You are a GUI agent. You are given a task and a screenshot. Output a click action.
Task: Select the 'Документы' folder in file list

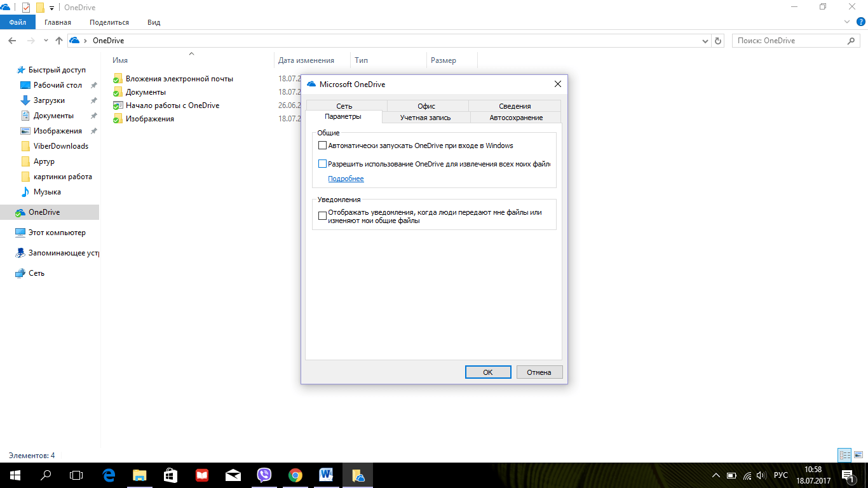[146, 92]
